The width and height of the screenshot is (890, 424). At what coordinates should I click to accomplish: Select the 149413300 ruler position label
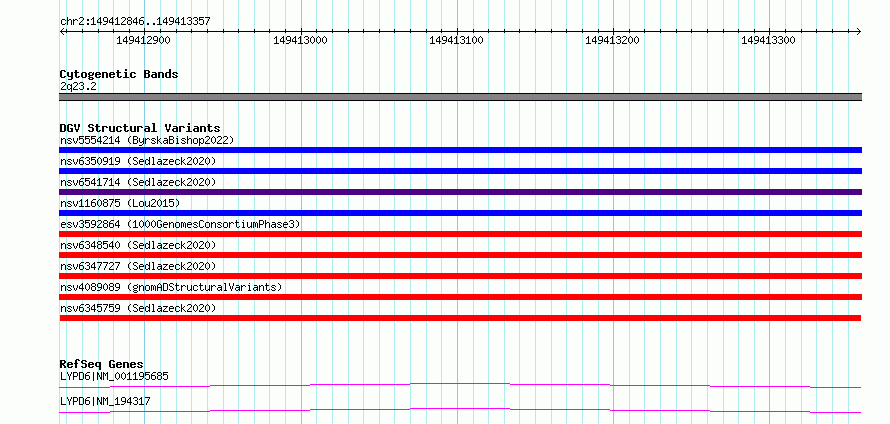tap(768, 40)
